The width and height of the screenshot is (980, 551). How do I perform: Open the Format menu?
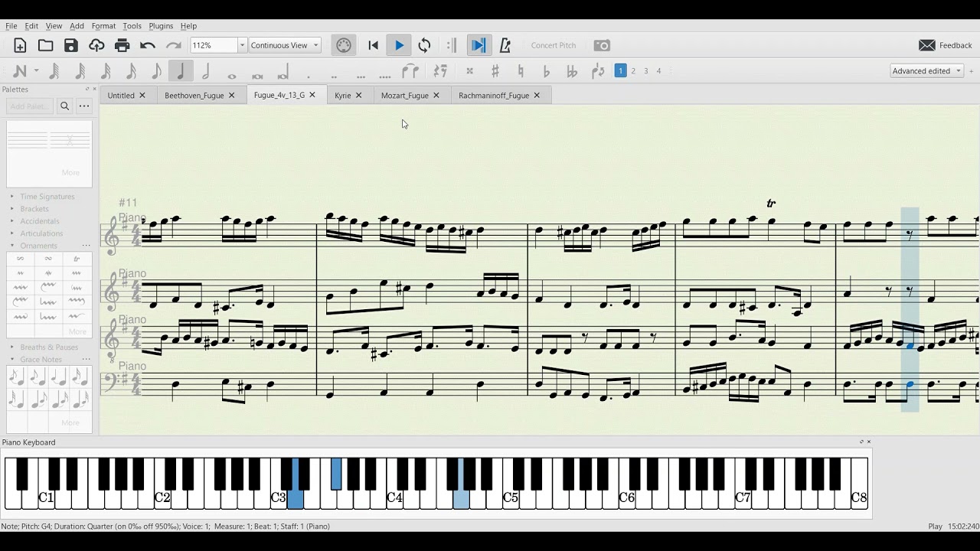point(103,26)
